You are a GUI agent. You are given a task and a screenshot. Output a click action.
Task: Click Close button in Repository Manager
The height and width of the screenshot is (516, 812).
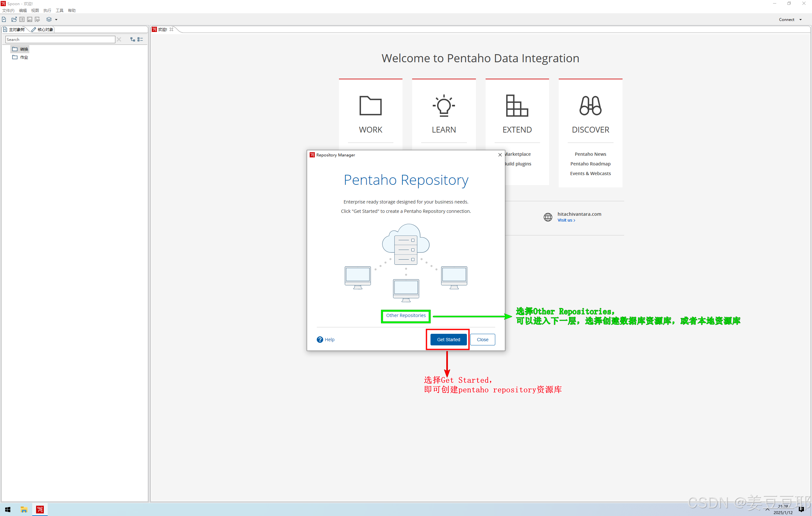coord(482,340)
